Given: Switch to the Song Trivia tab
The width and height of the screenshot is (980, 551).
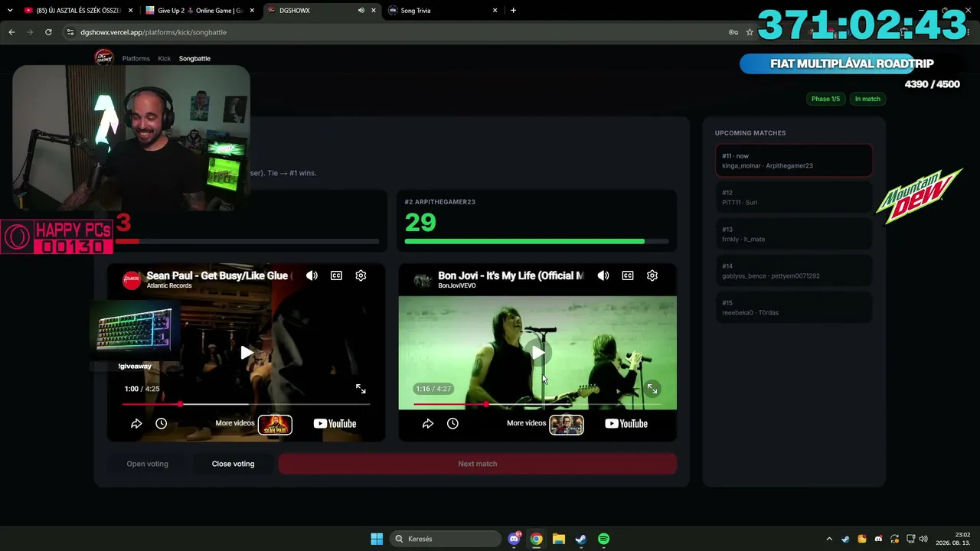Looking at the screenshot, I should (443, 11).
